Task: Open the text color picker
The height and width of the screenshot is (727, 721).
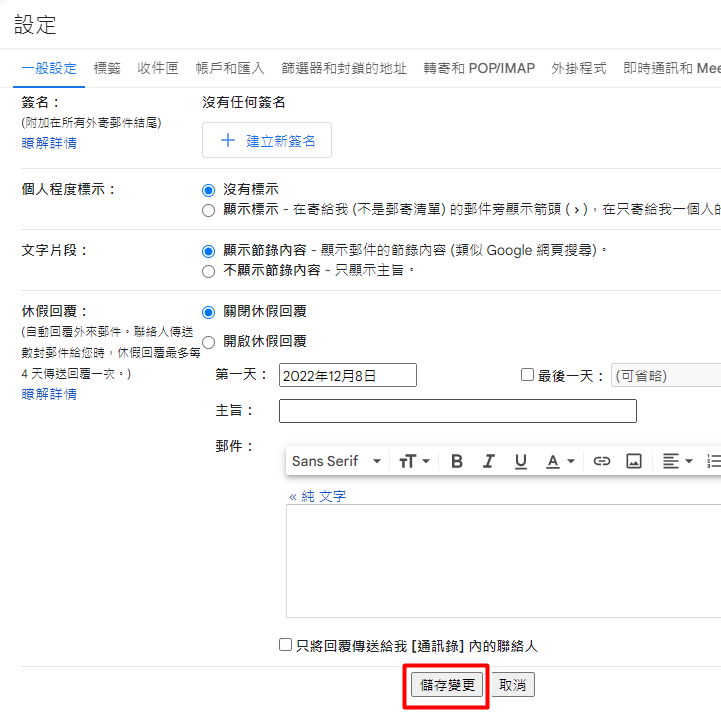Action: (x=559, y=461)
